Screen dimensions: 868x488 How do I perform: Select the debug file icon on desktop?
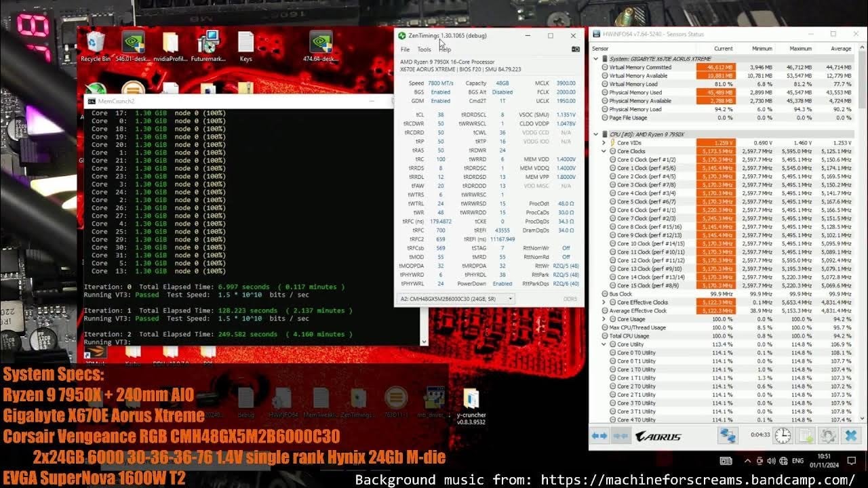(246, 403)
